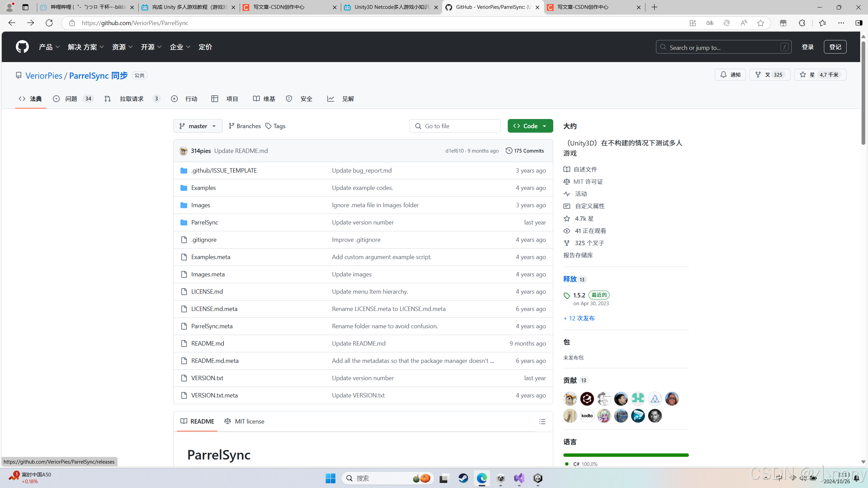This screenshot has height=488, width=868.
Task: Open the Windows Start menu
Action: pos(330,478)
